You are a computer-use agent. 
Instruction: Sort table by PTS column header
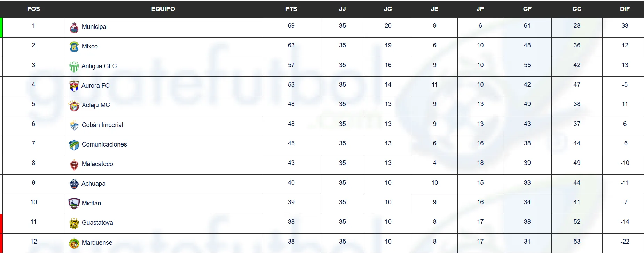(291, 9)
